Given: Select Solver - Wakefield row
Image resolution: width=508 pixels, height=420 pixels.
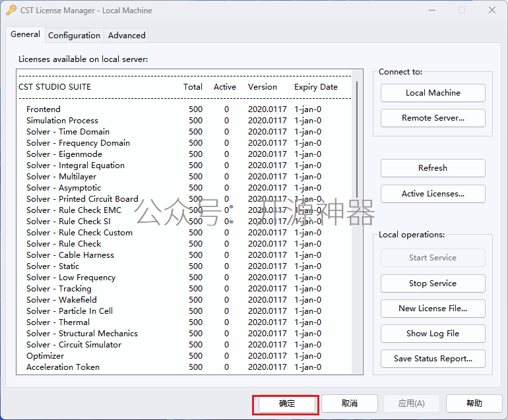Looking at the screenshot, I should 174,300.
